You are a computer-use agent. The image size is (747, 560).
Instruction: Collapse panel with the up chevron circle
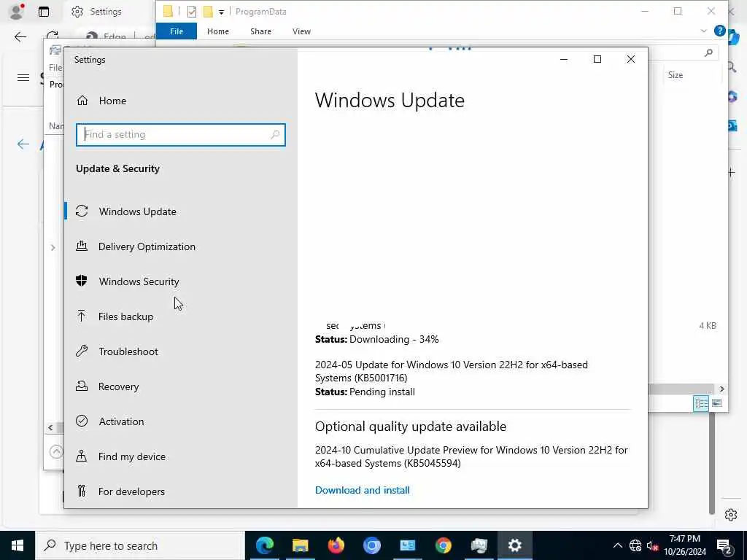pyautogui.click(x=55, y=451)
